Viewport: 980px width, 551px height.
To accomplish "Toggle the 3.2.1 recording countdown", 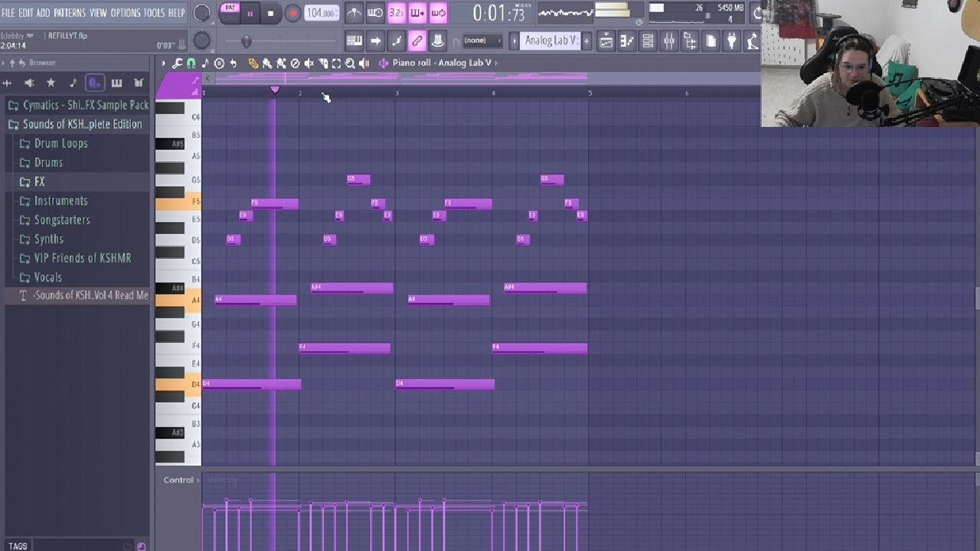I will (x=397, y=13).
